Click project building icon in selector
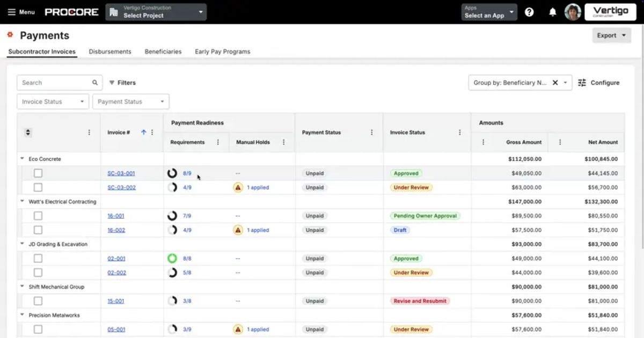 (114, 12)
